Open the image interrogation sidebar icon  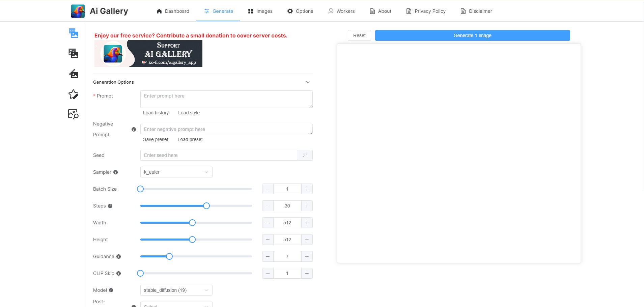pos(74,114)
